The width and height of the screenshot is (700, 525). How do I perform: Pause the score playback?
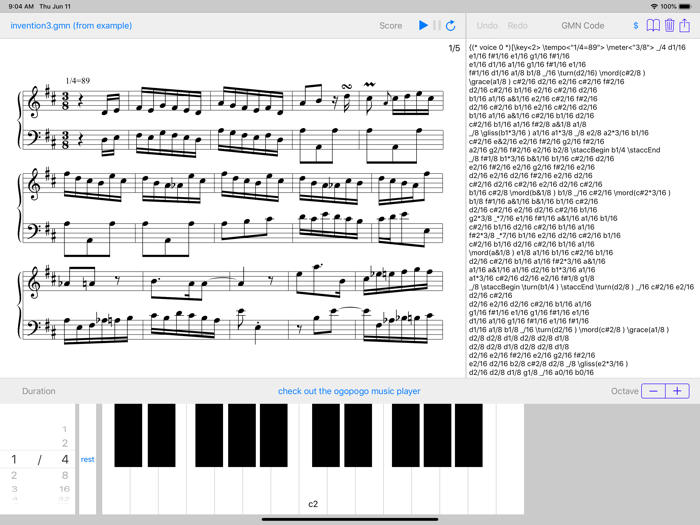pos(437,25)
